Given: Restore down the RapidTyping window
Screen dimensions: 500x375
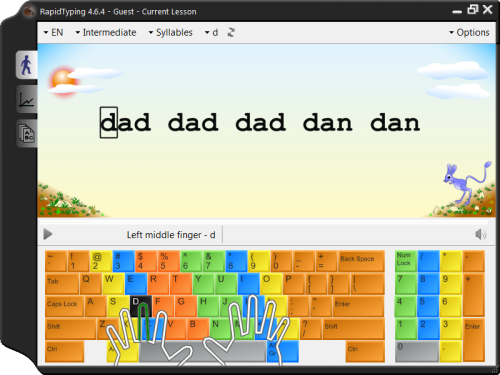Looking at the screenshot, I should [473, 9].
